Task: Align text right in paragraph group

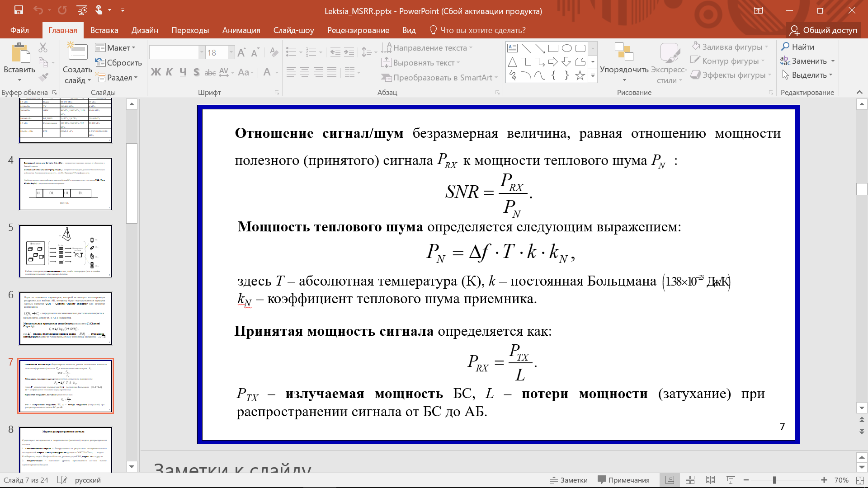Action: [x=318, y=72]
